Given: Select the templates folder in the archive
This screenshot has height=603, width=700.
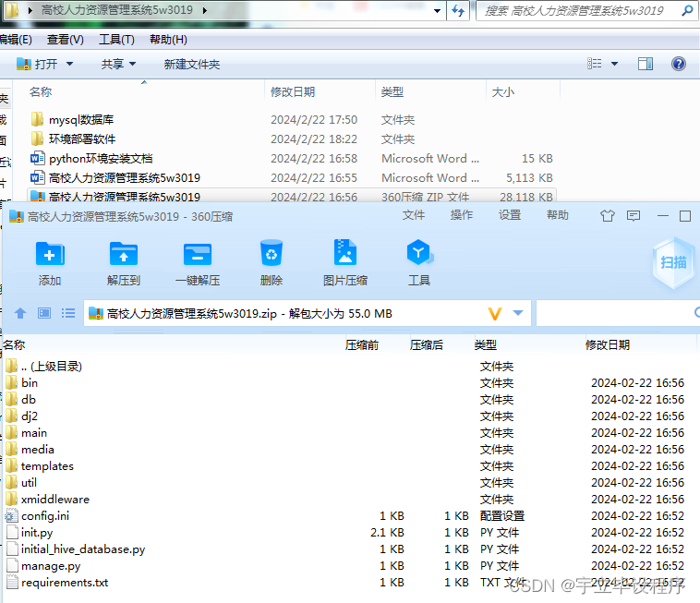Looking at the screenshot, I should pyautogui.click(x=40, y=466).
